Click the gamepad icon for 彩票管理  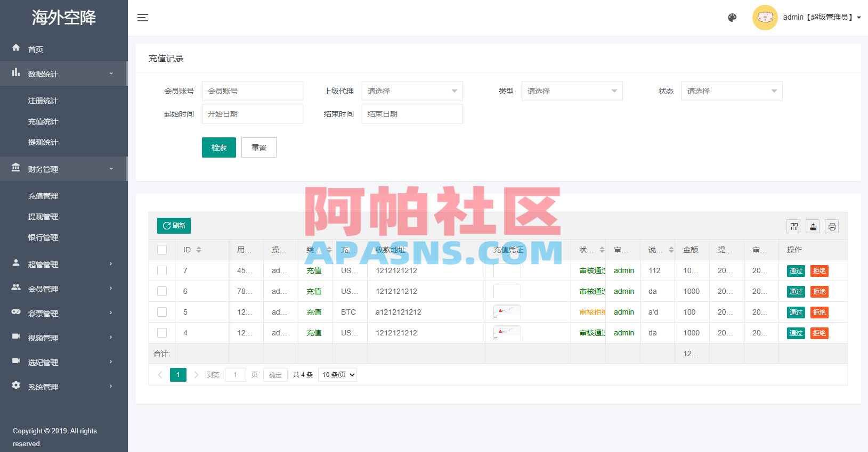point(16,312)
